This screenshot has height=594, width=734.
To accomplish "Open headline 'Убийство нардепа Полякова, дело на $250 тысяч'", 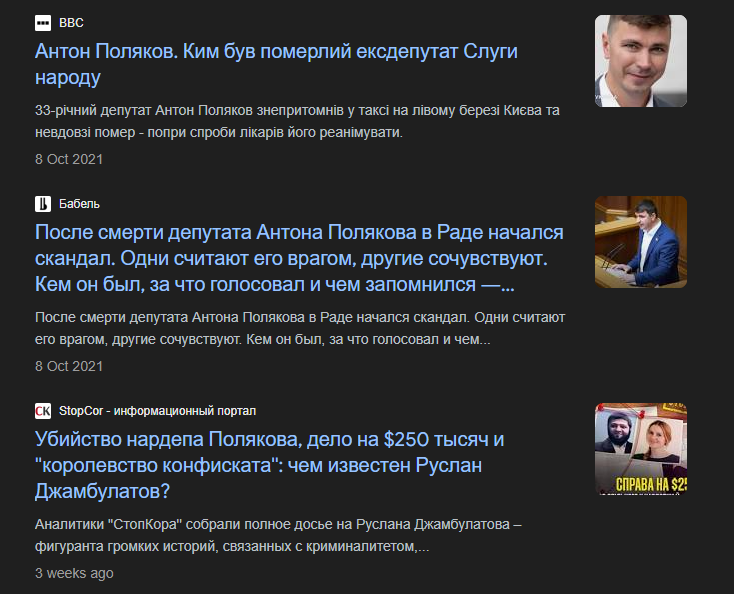I will click(269, 465).
